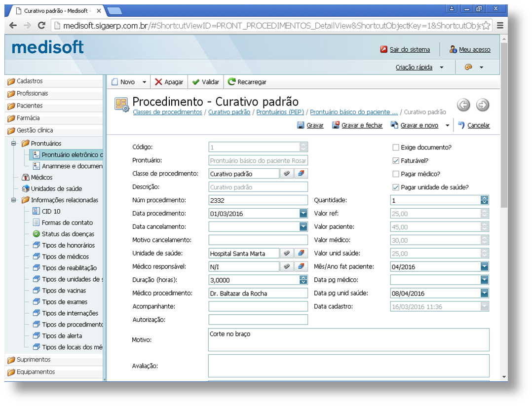
Task: Click the Gravar save link
Action: (310, 125)
